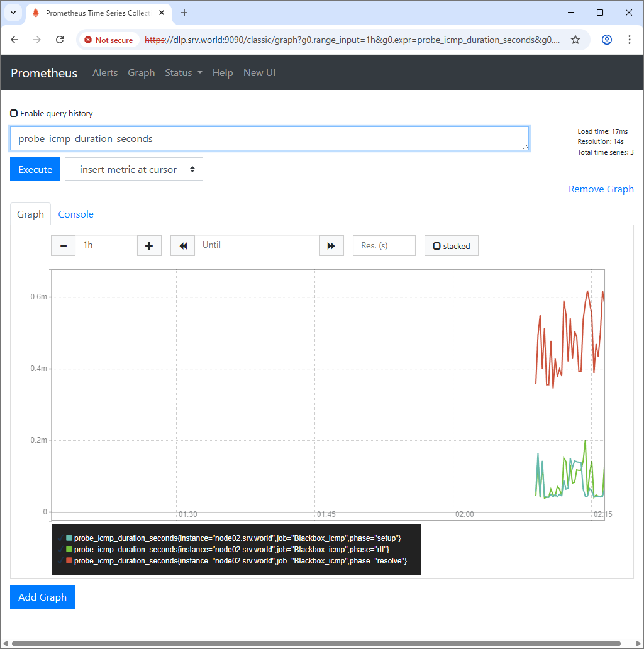Rewind the graph end time
Viewport: 644px width, 649px height.
182,245
